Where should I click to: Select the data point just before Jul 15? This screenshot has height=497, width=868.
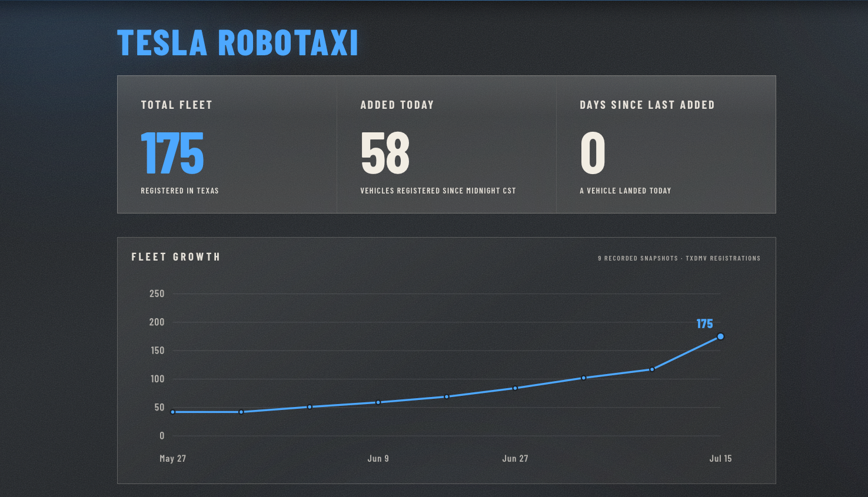(652, 369)
